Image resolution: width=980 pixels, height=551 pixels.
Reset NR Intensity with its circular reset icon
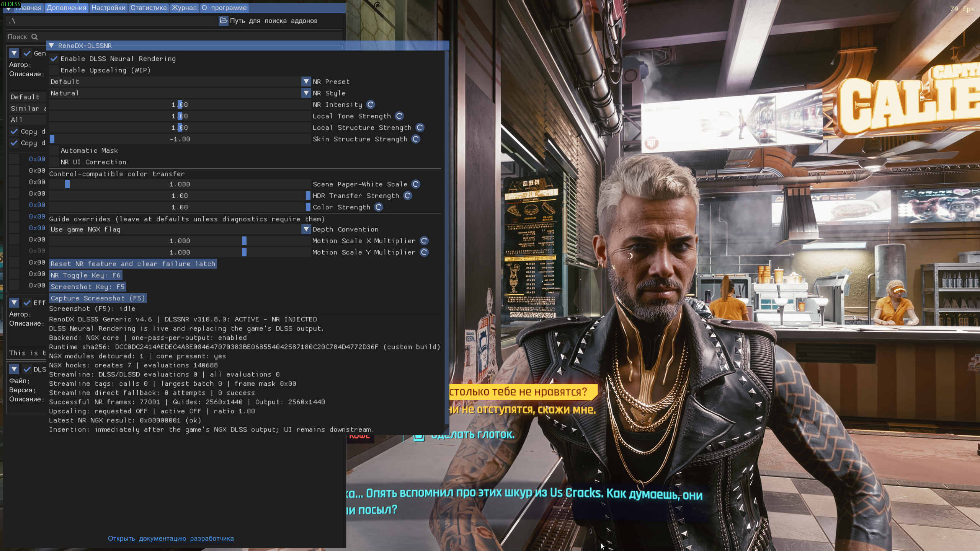tap(370, 104)
